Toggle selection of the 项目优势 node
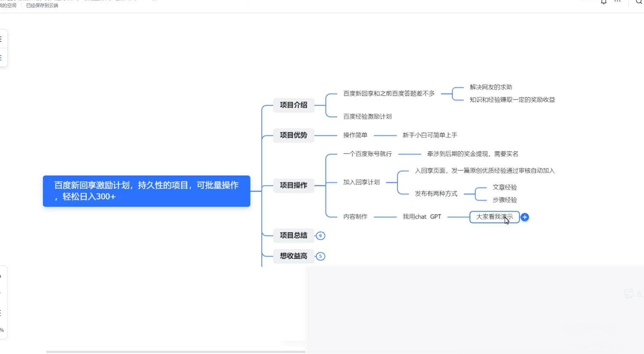 click(293, 135)
